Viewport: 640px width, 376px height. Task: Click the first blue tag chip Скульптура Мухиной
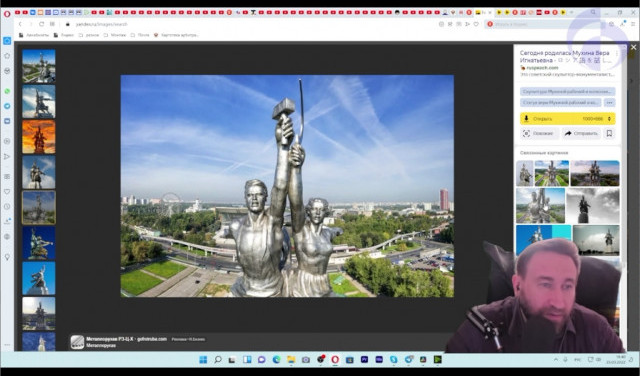click(567, 91)
